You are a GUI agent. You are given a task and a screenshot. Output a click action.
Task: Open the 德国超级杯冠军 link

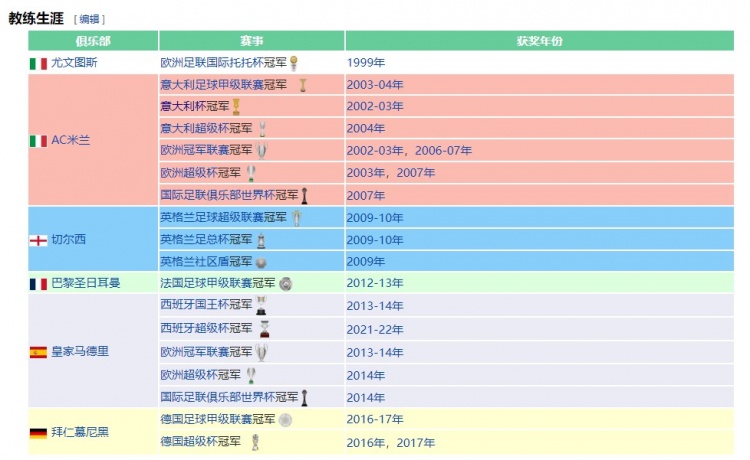point(200,441)
